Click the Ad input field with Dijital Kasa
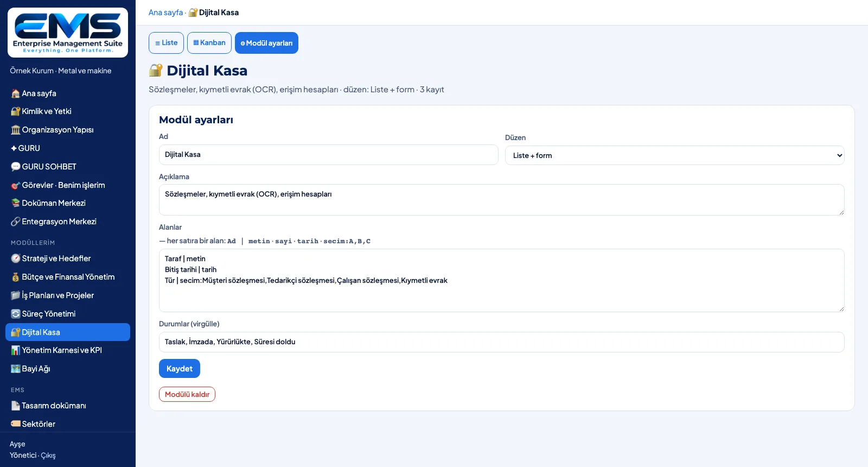This screenshot has width=868, height=467. [x=328, y=155]
